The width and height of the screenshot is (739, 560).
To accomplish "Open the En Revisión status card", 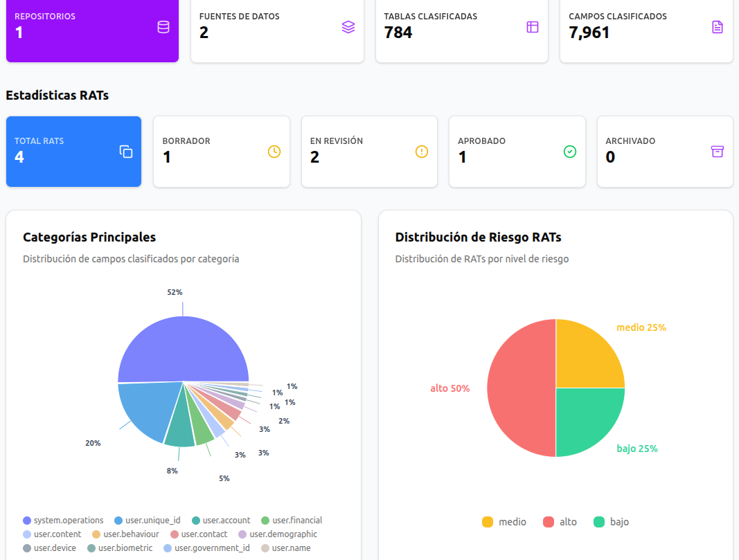I will 369,152.
